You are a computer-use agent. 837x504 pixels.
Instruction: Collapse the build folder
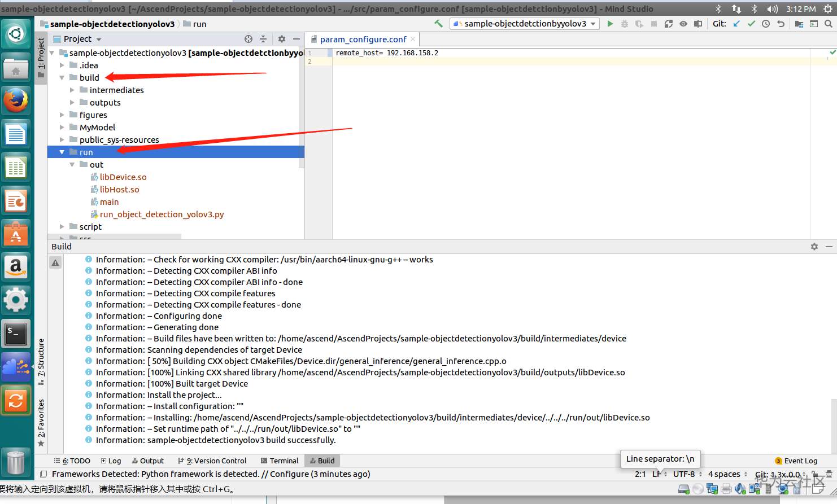tap(62, 78)
